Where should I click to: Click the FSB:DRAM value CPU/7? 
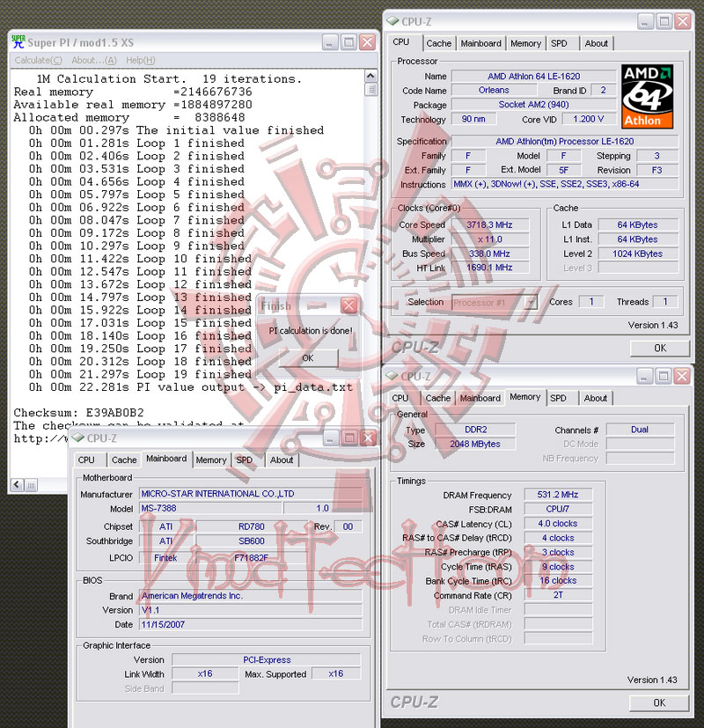(558, 510)
